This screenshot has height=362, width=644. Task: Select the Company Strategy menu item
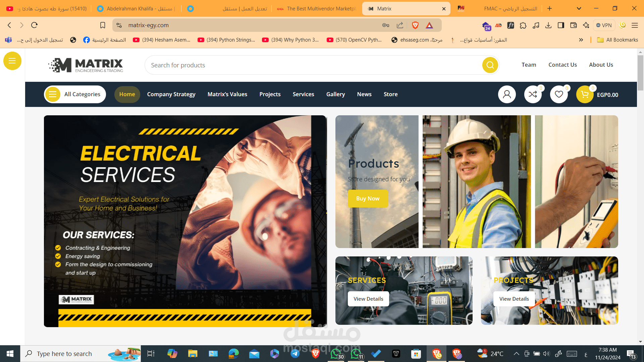tap(171, 95)
